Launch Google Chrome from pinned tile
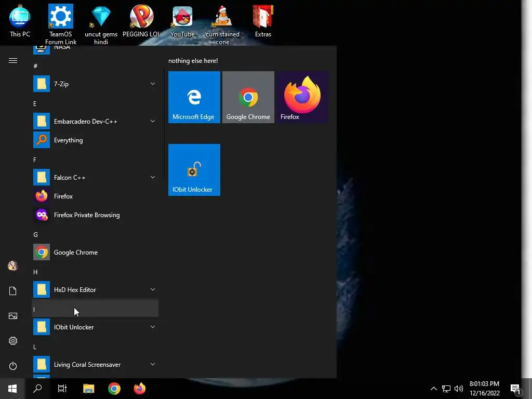 (248, 97)
